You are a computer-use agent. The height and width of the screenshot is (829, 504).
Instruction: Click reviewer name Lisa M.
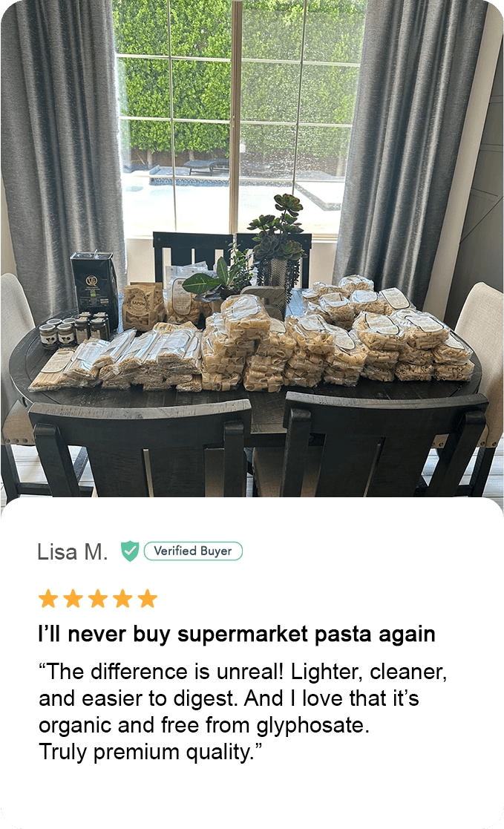(73, 552)
